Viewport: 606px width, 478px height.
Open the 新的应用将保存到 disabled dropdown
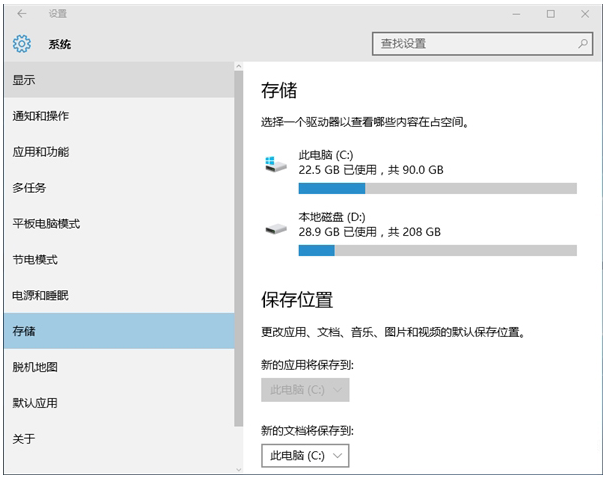[x=305, y=389]
